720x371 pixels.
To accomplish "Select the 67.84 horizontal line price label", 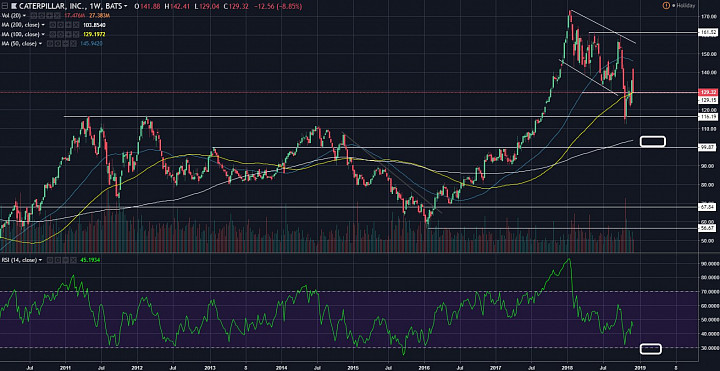I will (x=707, y=207).
